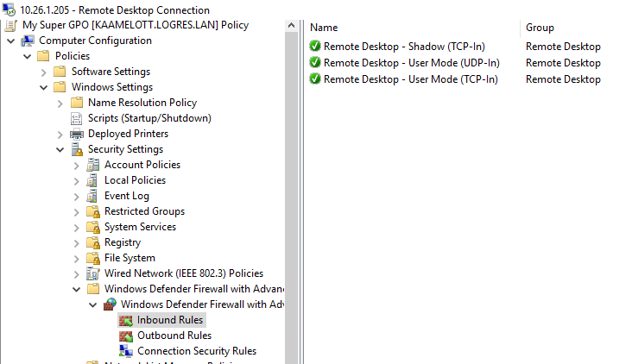Expand the Account Policies node
Viewport: 632px width, 364px height.
[x=76, y=165]
